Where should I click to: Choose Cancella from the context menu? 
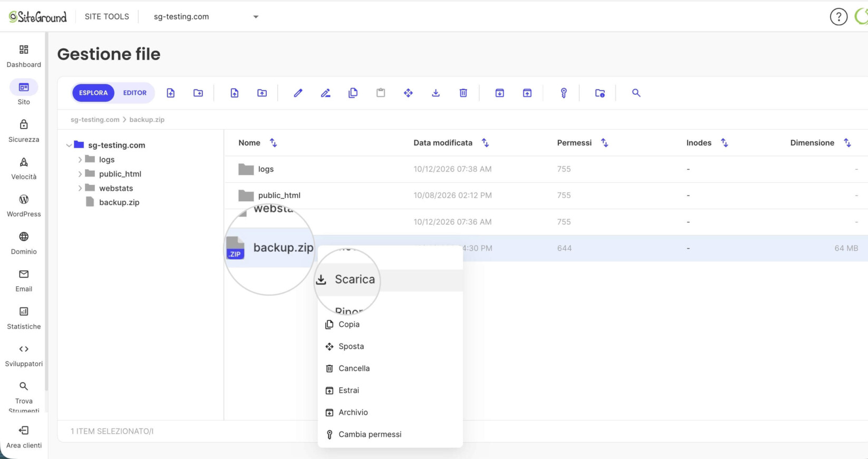390,368
